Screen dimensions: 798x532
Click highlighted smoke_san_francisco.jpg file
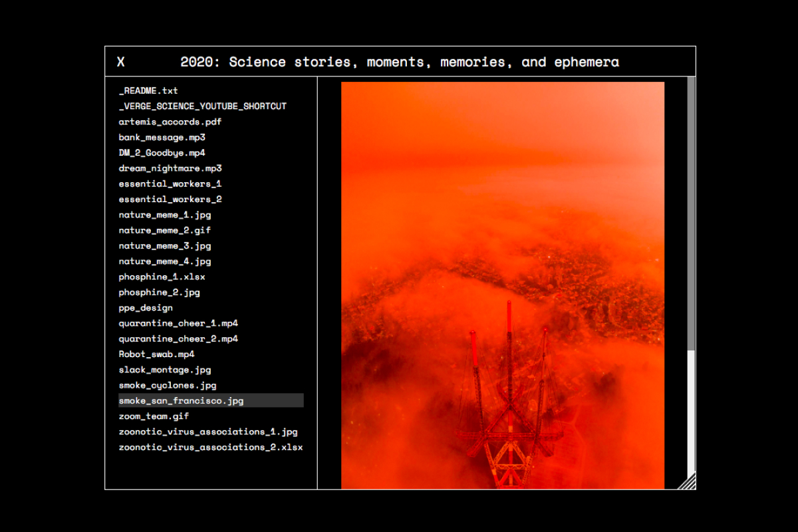pos(181,400)
